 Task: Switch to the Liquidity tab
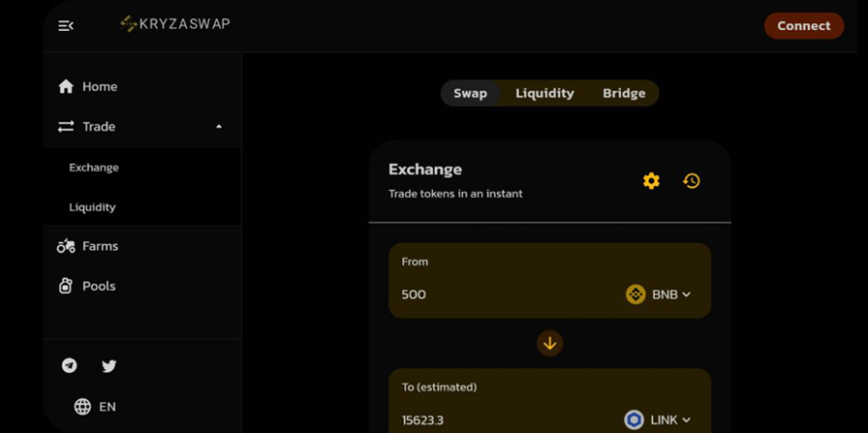point(545,93)
